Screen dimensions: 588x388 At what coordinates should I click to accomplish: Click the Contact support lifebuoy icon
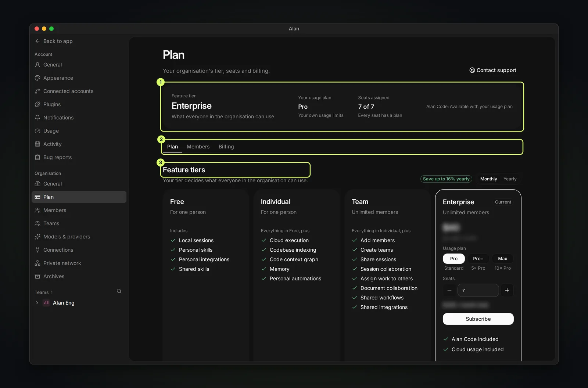point(472,70)
